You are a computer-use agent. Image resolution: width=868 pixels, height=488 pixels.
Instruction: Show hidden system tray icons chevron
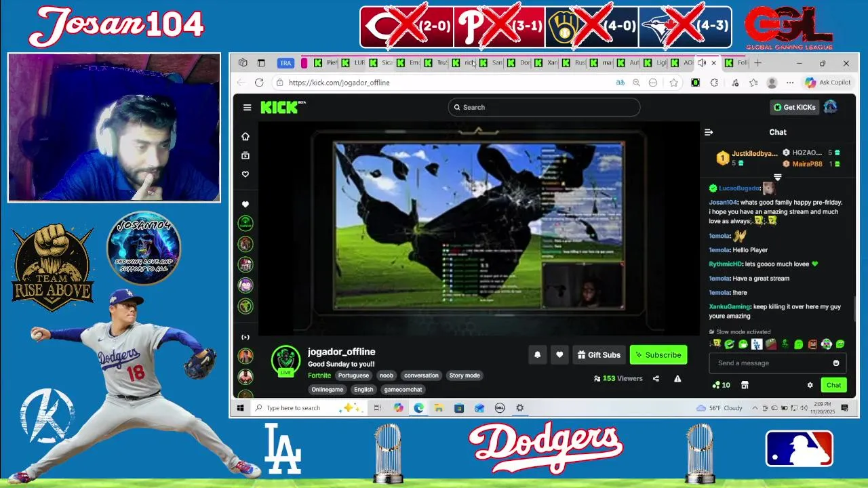(756, 408)
